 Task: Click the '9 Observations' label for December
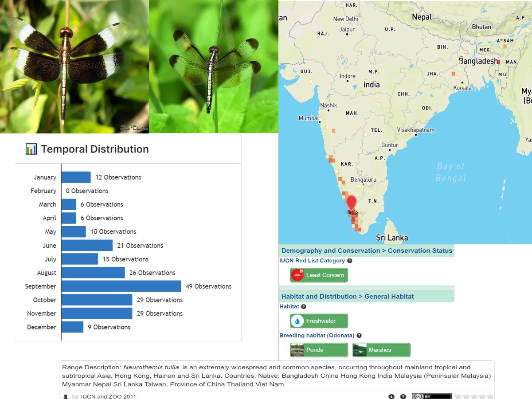(x=109, y=327)
